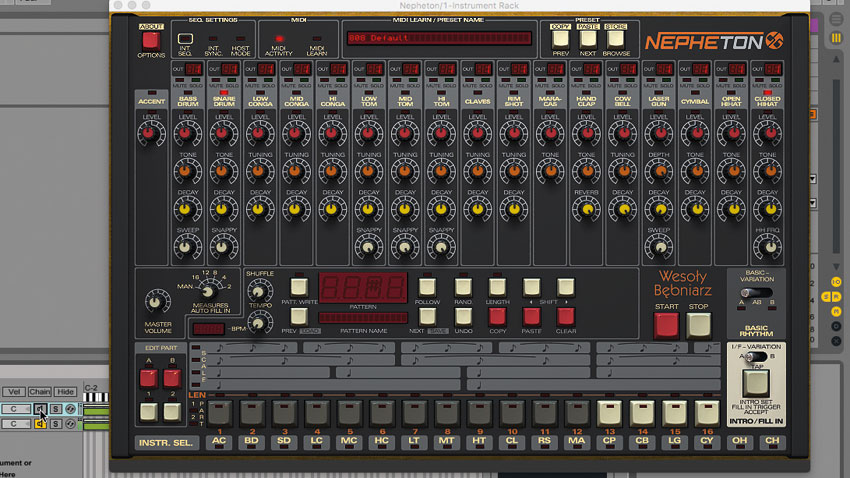850x478 pixels.
Task: Stop playback with the STOP button
Action: point(698,325)
